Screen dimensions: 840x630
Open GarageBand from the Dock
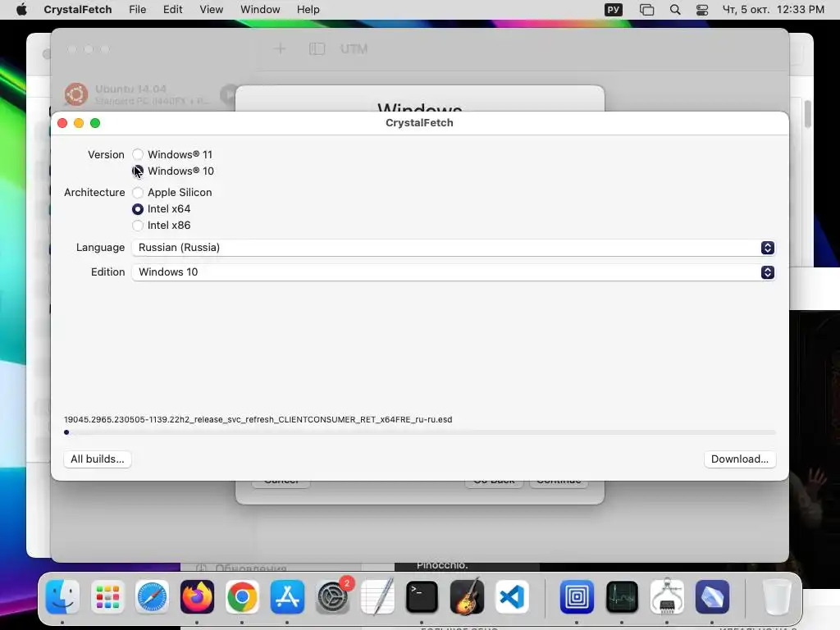(467, 597)
